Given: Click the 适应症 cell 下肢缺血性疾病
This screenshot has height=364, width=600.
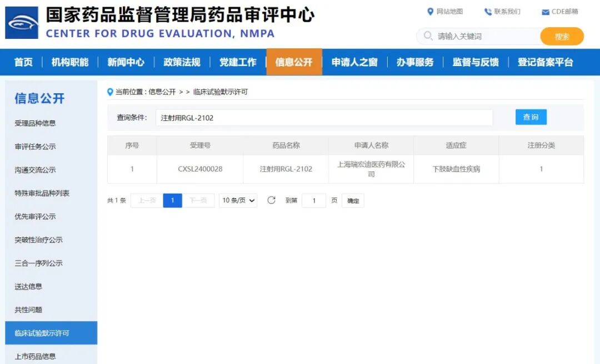Looking at the screenshot, I should 456,169.
